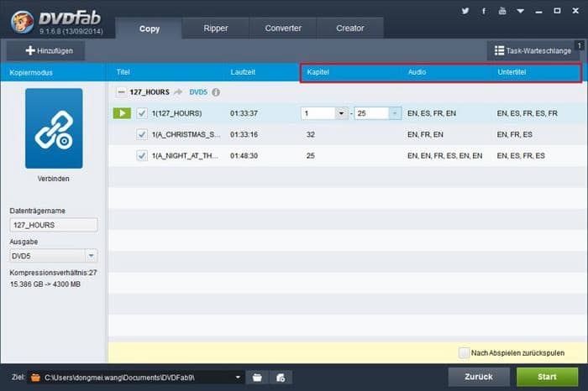Switch to the Creator tab

(x=350, y=28)
